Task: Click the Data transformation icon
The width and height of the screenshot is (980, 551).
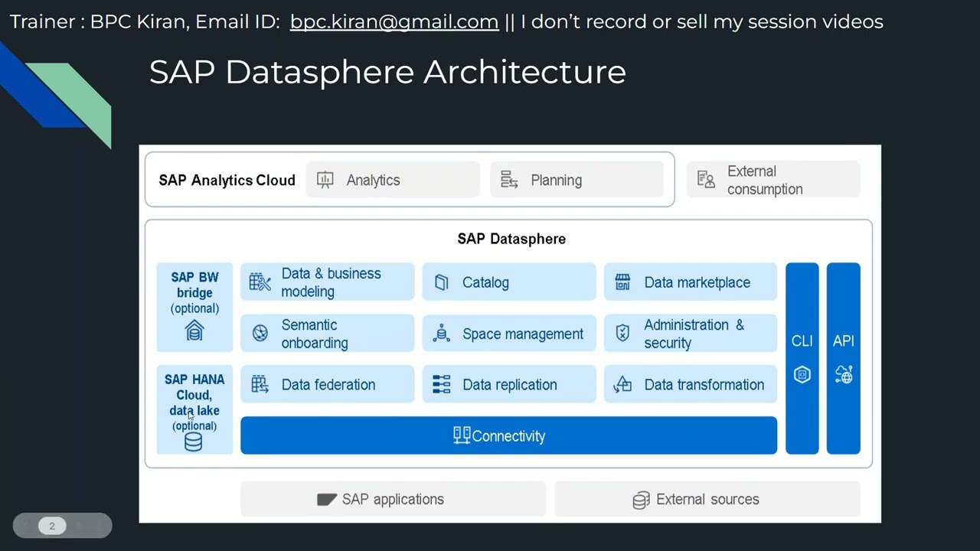Action: click(x=622, y=384)
